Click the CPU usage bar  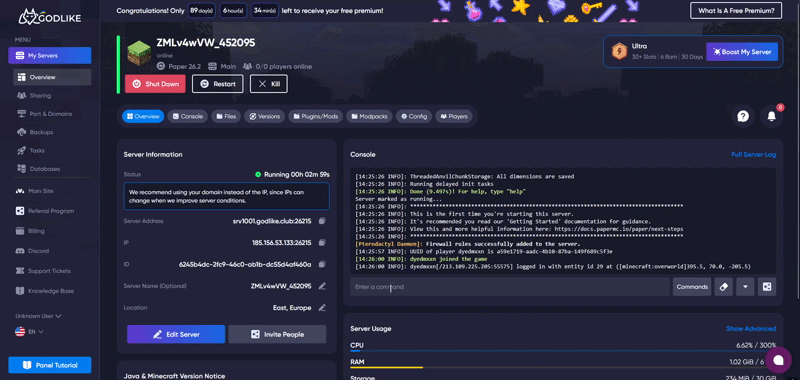point(563,351)
